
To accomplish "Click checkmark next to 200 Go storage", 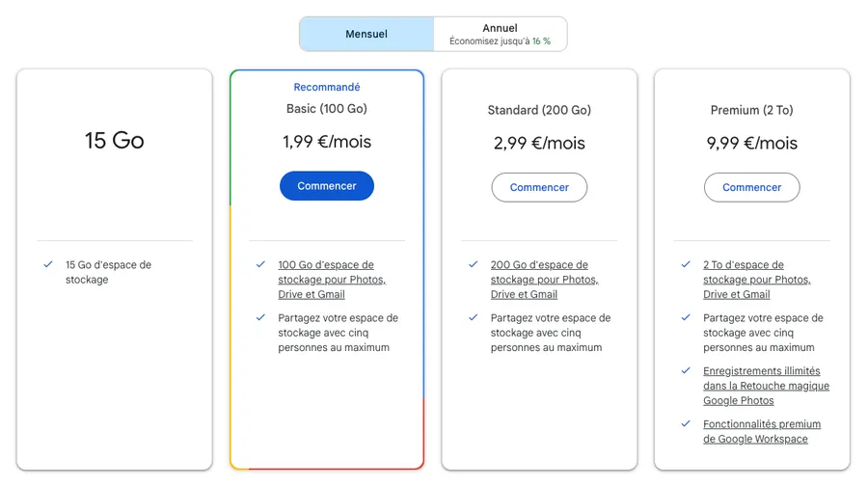I will tap(473, 264).
